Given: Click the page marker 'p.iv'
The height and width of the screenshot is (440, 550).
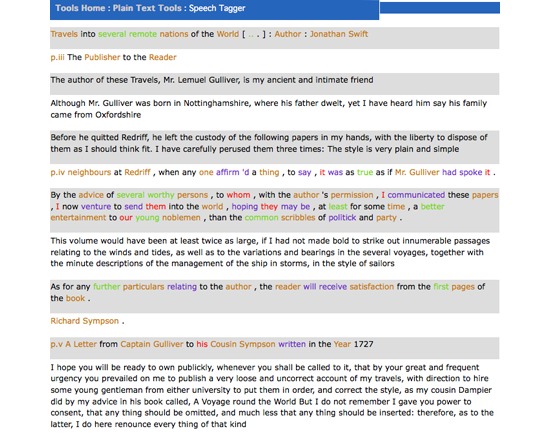Looking at the screenshot, I should click(x=58, y=172).
